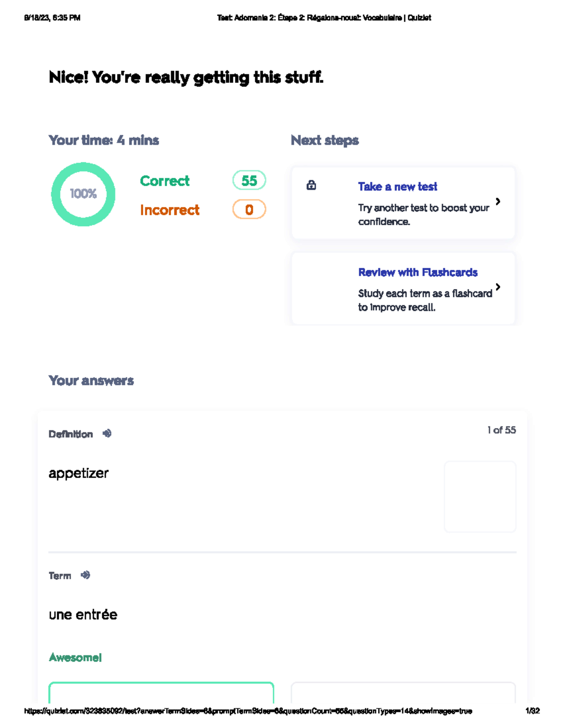Click the Next steps section heading
Screen dimensions: 563x728
[x=325, y=140]
